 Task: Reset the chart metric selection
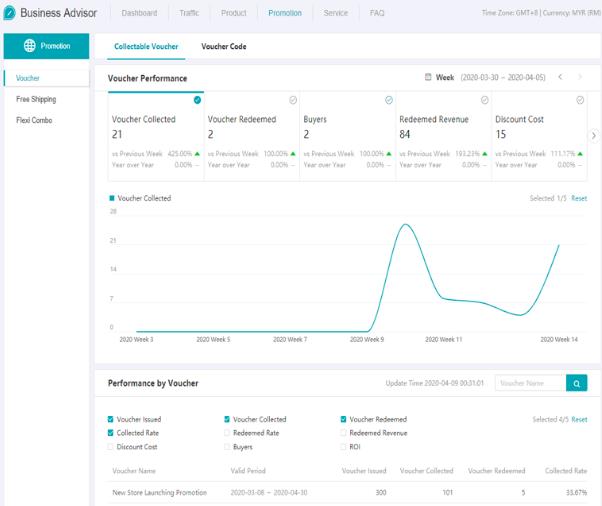[x=578, y=198]
